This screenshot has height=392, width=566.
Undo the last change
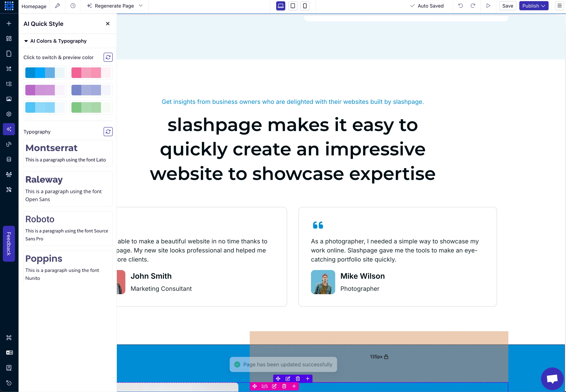(461, 6)
